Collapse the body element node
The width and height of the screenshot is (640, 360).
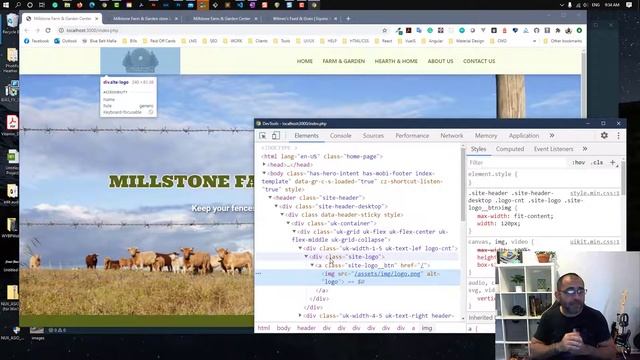tap(264, 173)
